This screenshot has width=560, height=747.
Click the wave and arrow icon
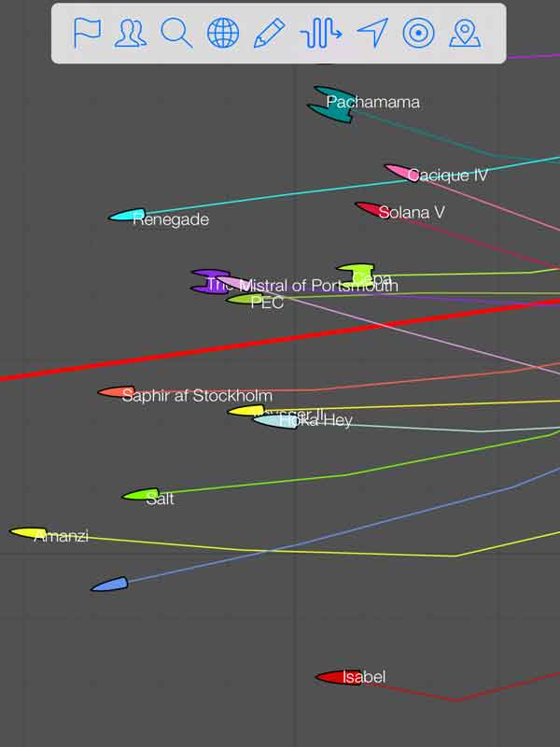pyautogui.click(x=320, y=34)
